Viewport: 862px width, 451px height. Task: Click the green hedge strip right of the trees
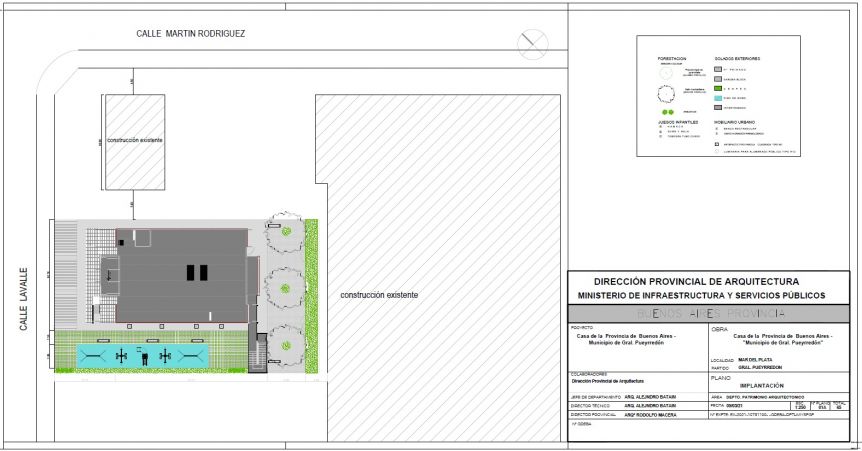pyautogui.click(x=311, y=296)
